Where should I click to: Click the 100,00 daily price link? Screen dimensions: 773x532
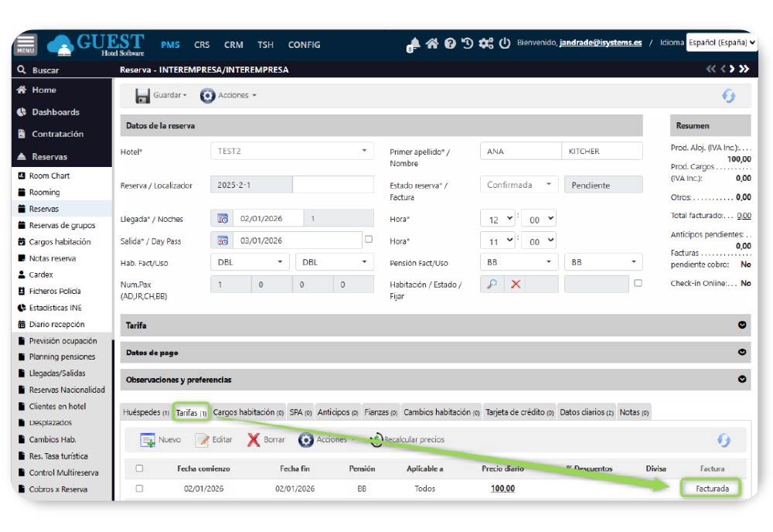502,489
